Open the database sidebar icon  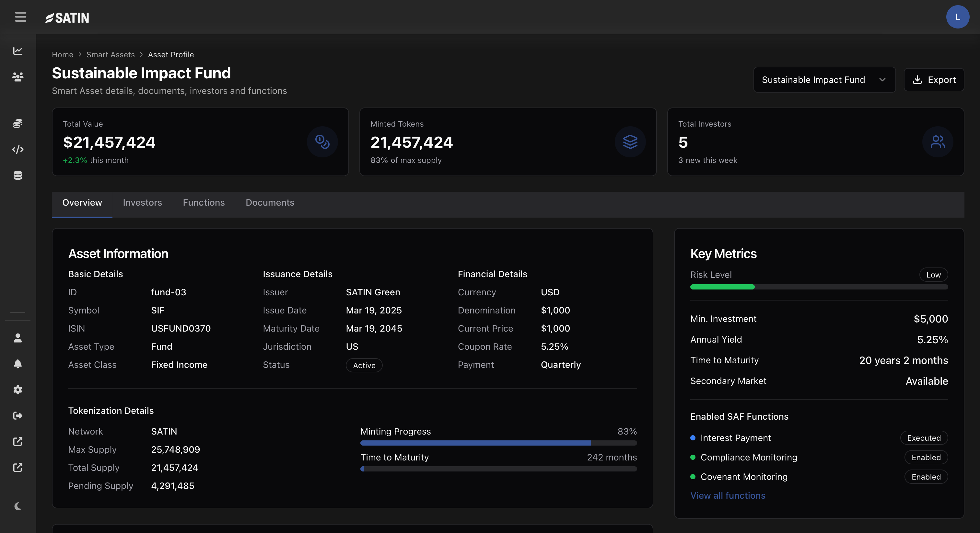coord(18,175)
